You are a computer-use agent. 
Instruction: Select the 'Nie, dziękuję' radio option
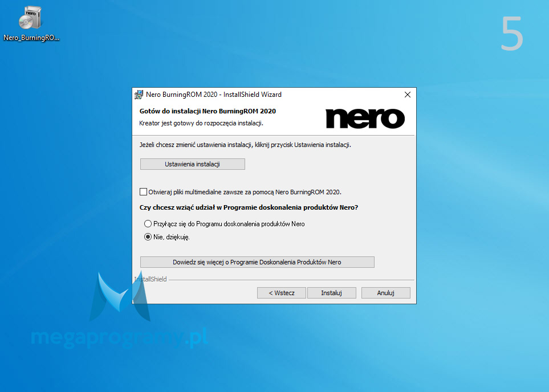click(148, 237)
